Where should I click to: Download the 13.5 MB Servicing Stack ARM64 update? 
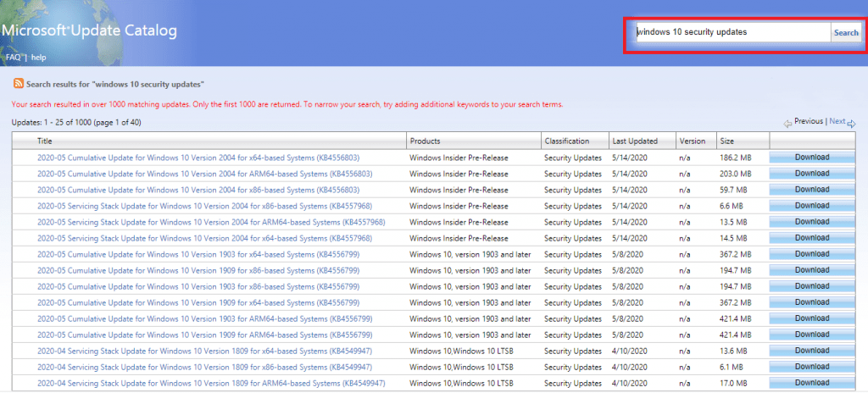pyautogui.click(x=812, y=221)
